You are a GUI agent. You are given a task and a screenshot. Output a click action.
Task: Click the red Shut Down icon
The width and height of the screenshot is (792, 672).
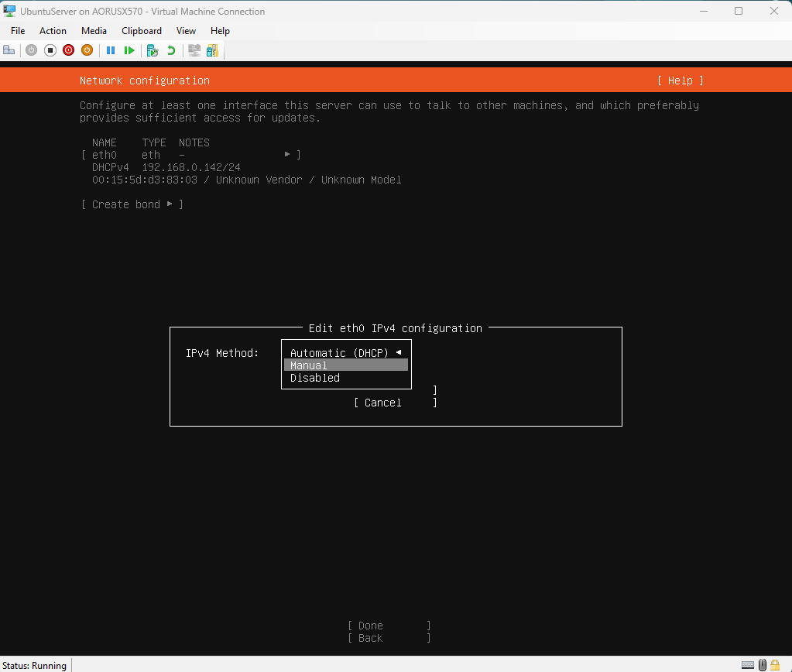tap(69, 50)
